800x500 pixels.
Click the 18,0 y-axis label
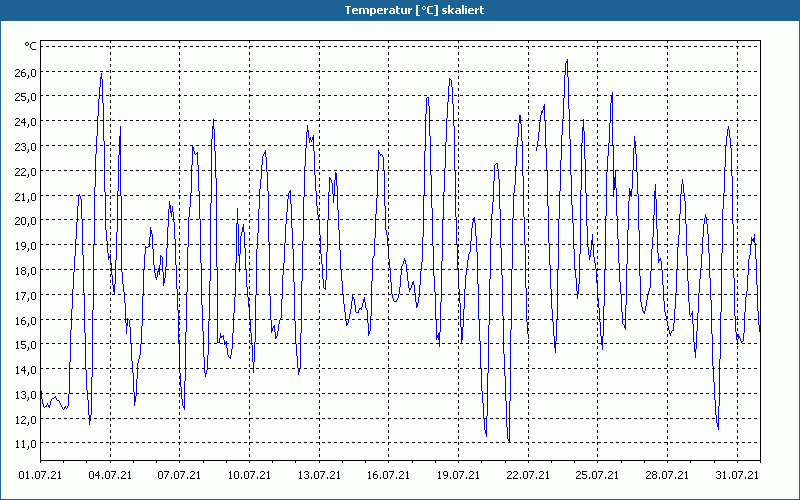[x=26, y=270]
